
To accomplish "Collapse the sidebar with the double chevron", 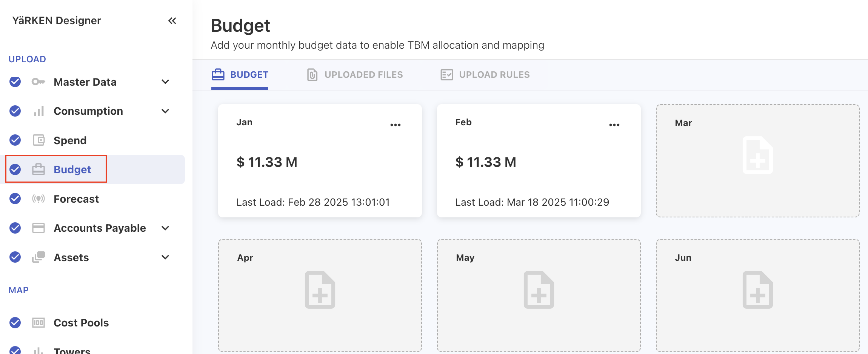I will tap(172, 21).
